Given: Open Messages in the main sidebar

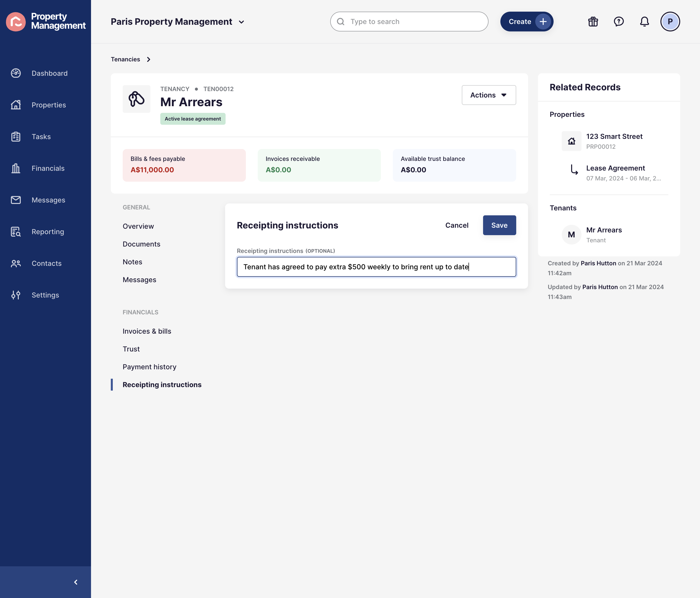Looking at the screenshot, I should 48,200.
